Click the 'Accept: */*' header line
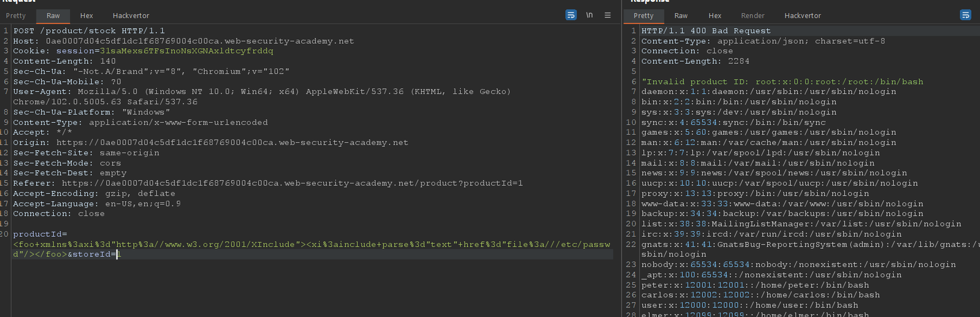The image size is (980, 317). pos(43,132)
